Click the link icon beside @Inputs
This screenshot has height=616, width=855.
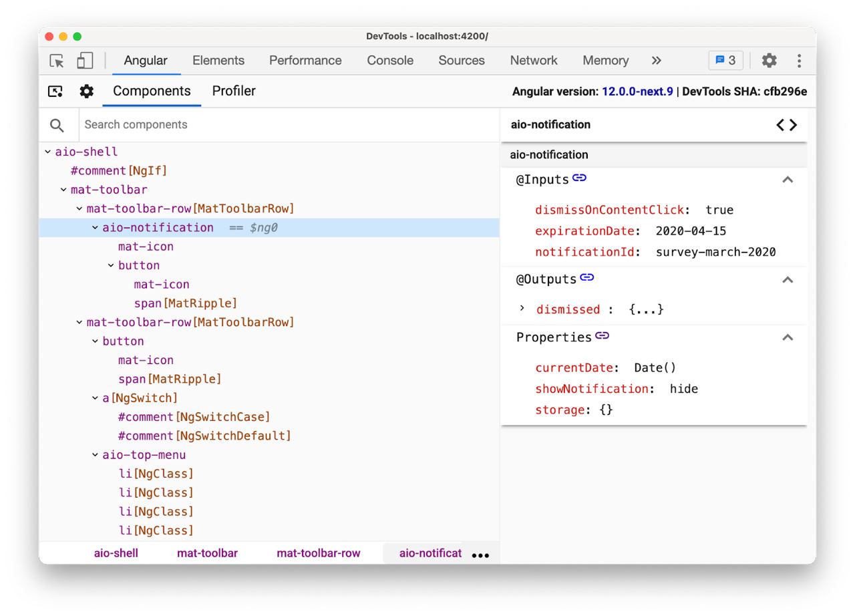coord(579,178)
